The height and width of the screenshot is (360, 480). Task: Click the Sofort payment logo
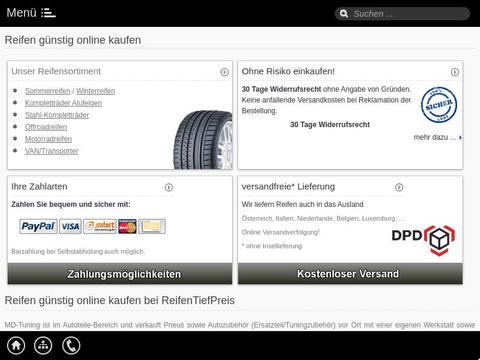coord(100,226)
